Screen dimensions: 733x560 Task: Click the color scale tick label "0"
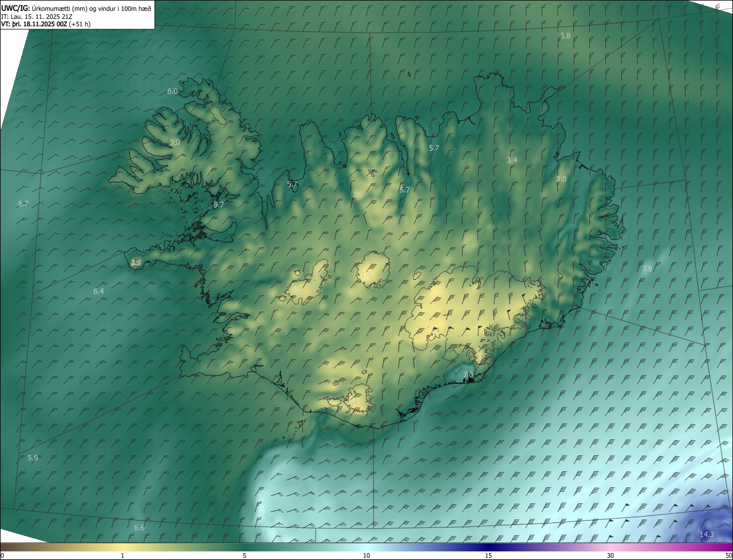[2, 555]
